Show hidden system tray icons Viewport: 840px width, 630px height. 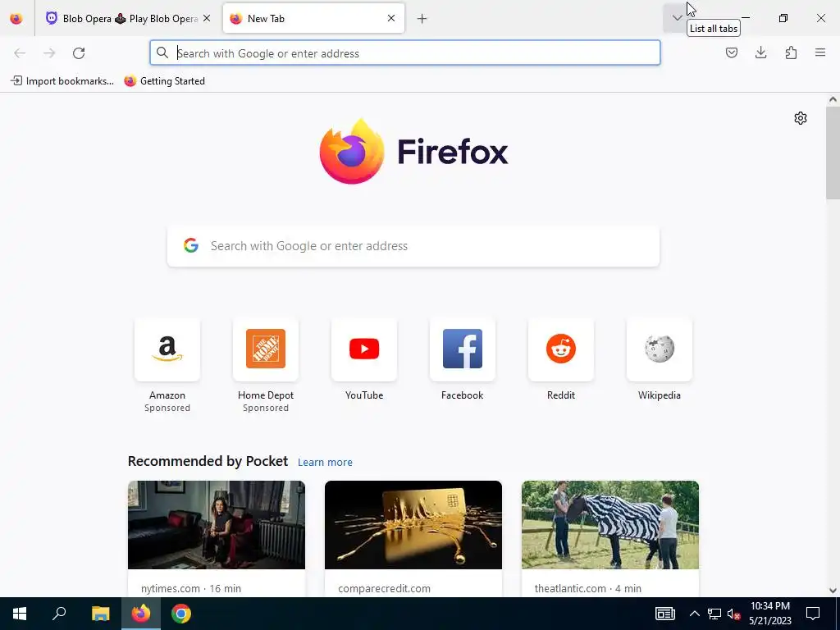(x=694, y=614)
